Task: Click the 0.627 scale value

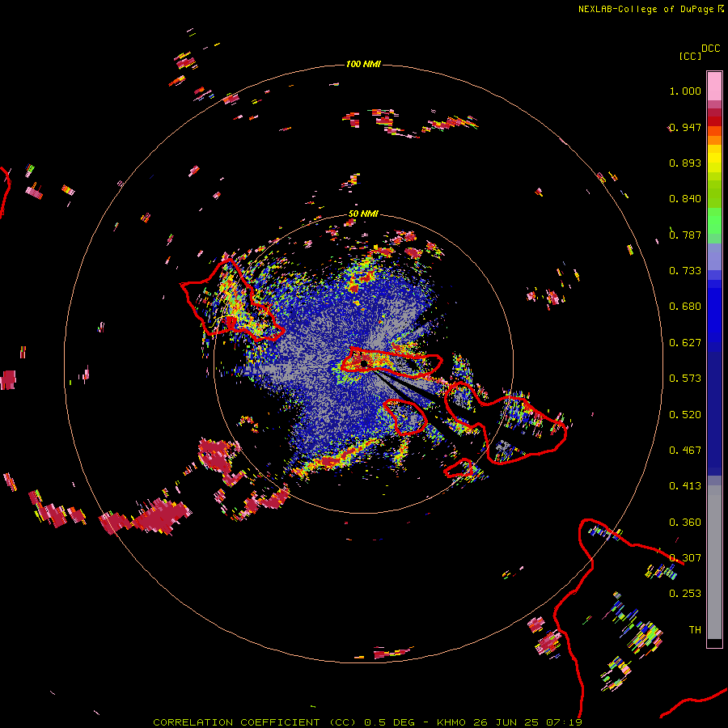Action: click(685, 343)
